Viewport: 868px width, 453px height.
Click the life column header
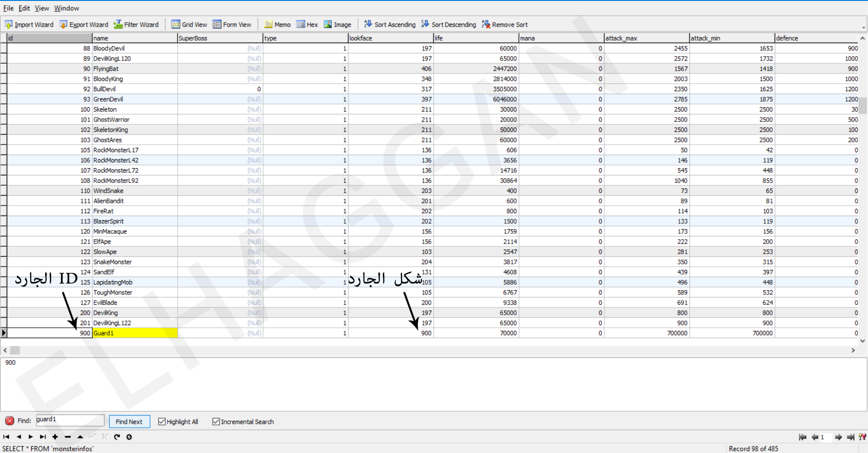[x=476, y=38]
